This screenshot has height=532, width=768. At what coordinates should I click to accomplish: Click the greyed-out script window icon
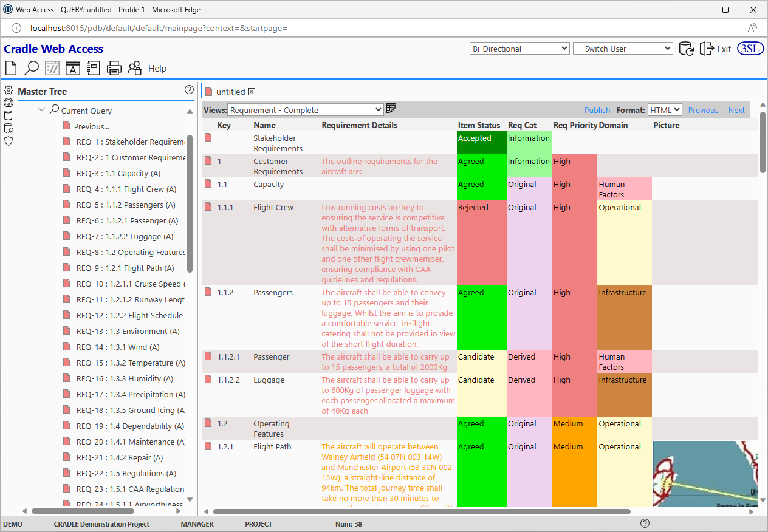click(52, 68)
